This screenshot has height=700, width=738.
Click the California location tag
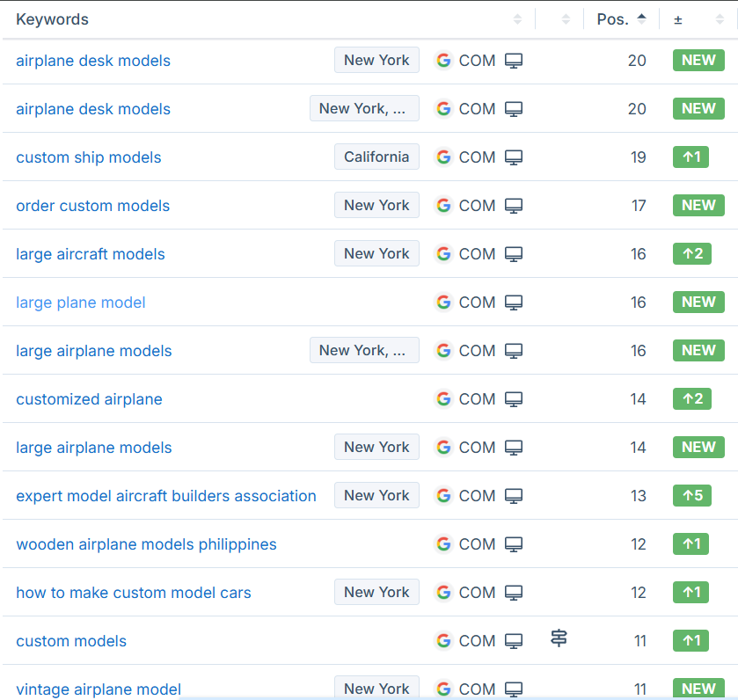pos(376,157)
